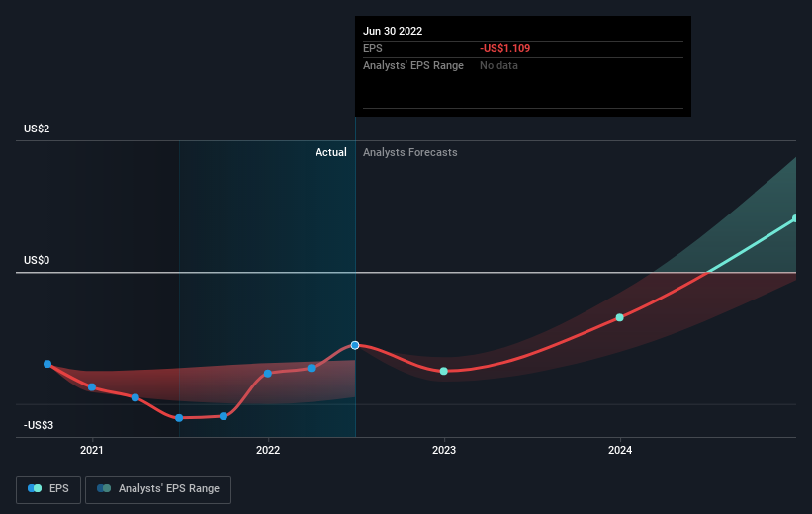Click the EPS data point at 2022 axis mark

pos(268,374)
